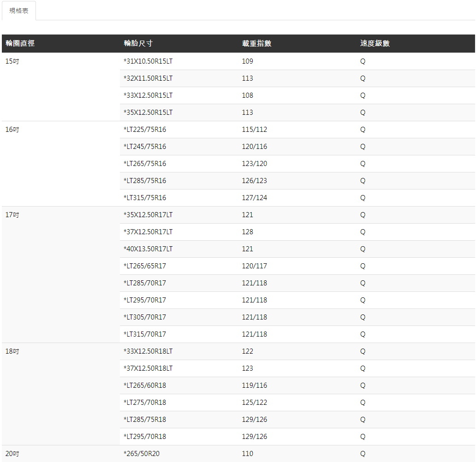This screenshot has width=476, height=462.
Task: Click tire size *LT315/70R17
Action: 145,334
